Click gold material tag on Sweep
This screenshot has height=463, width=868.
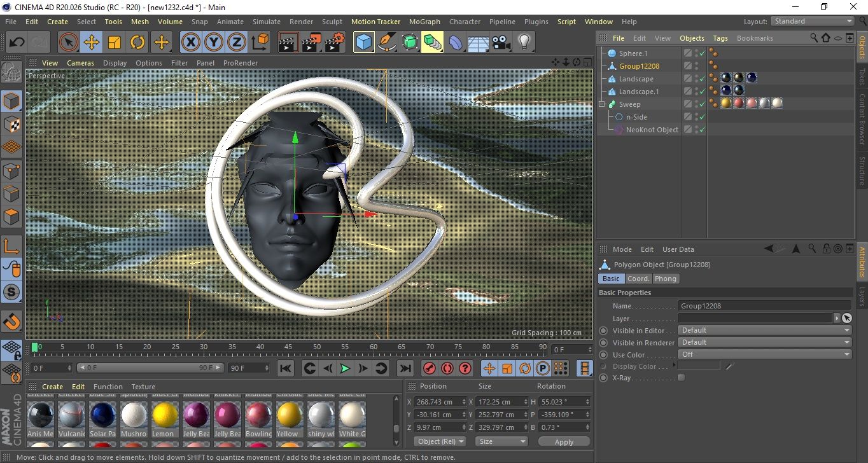726,104
